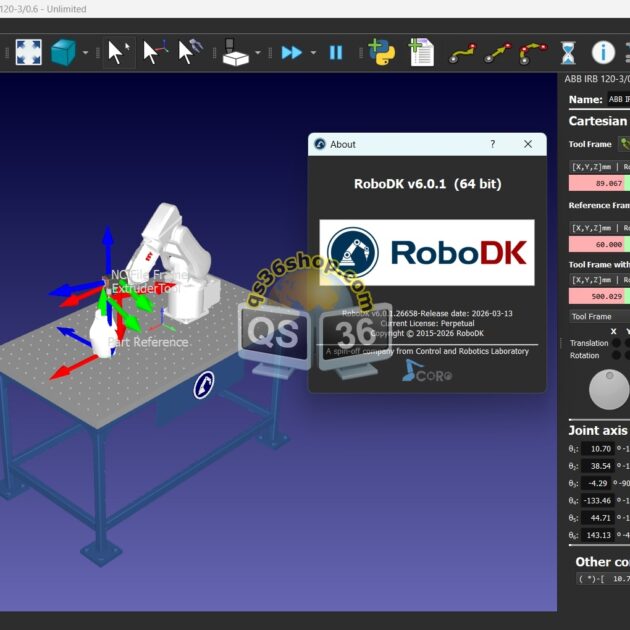This screenshot has height=630, width=630.
Task: Pause the simulation
Action: 336,52
